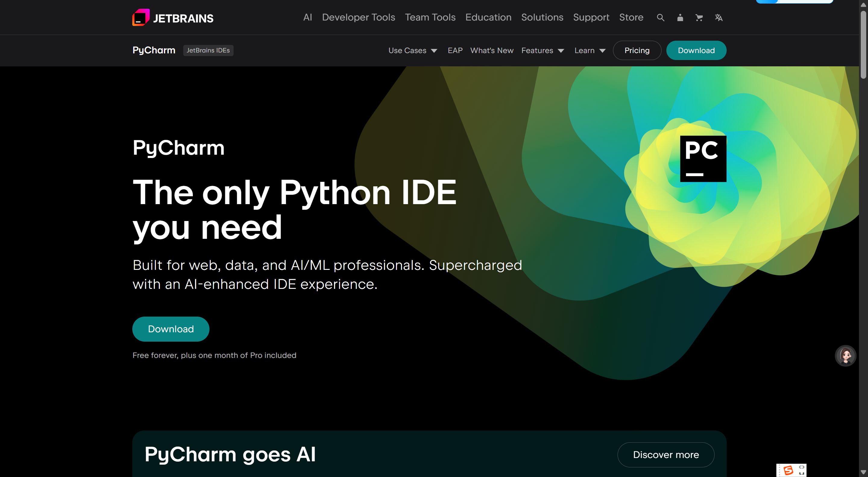Click Discover more button
The height and width of the screenshot is (477, 868).
(665, 455)
